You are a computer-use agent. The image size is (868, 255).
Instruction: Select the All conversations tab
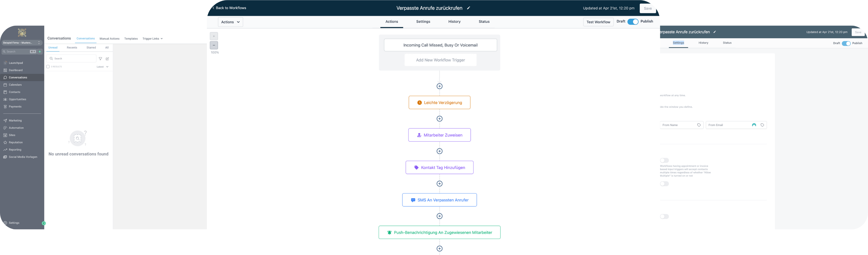107,47
